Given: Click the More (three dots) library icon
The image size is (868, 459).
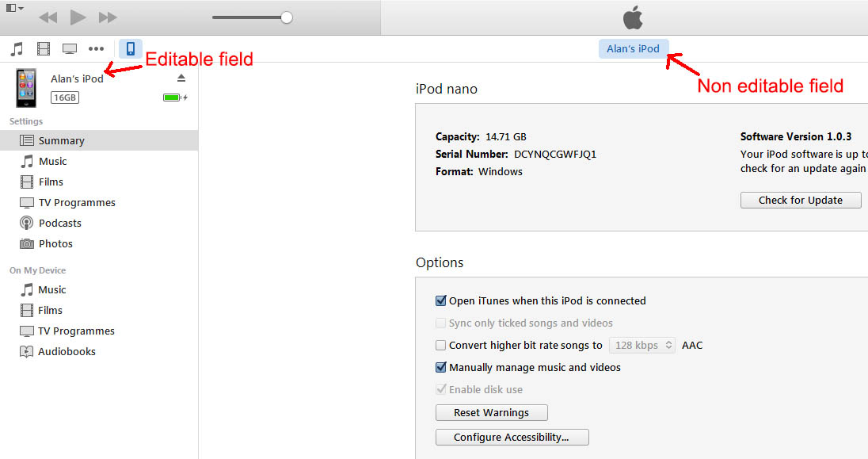Looking at the screenshot, I should tap(97, 49).
